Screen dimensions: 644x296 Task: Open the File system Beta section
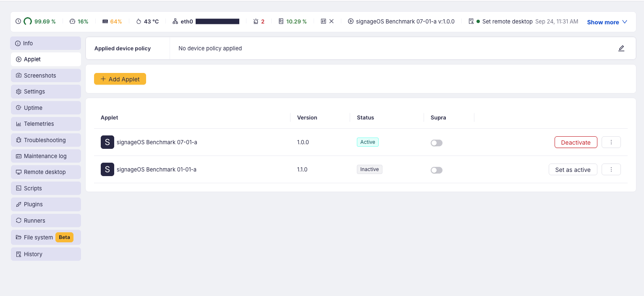tap(46, 237)
